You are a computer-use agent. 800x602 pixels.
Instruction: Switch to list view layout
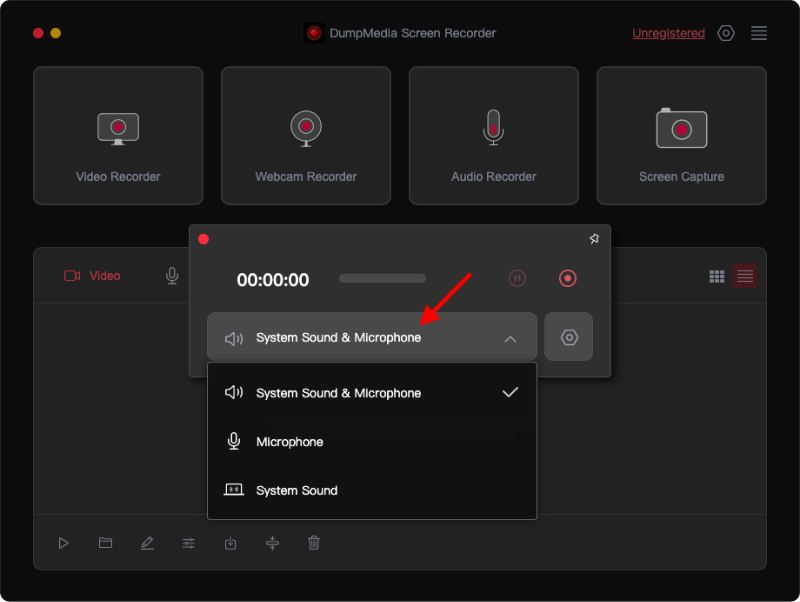[745, 276]
